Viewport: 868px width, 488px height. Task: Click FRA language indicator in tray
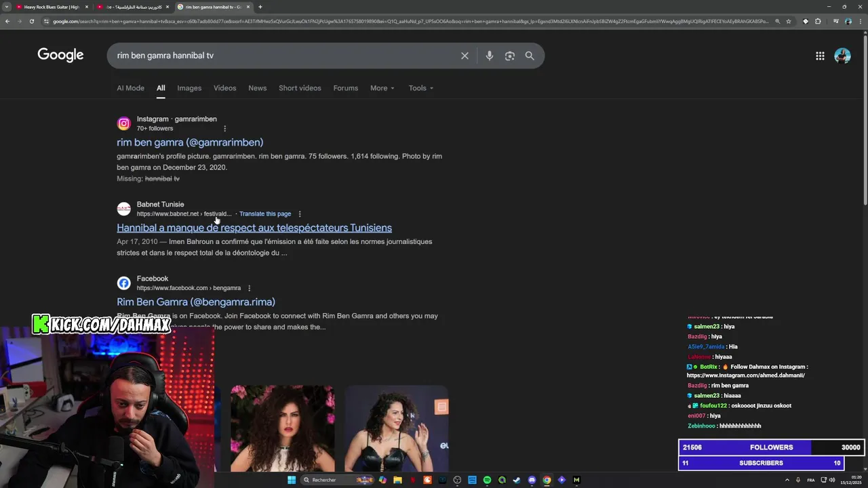[x=810, y=480]
